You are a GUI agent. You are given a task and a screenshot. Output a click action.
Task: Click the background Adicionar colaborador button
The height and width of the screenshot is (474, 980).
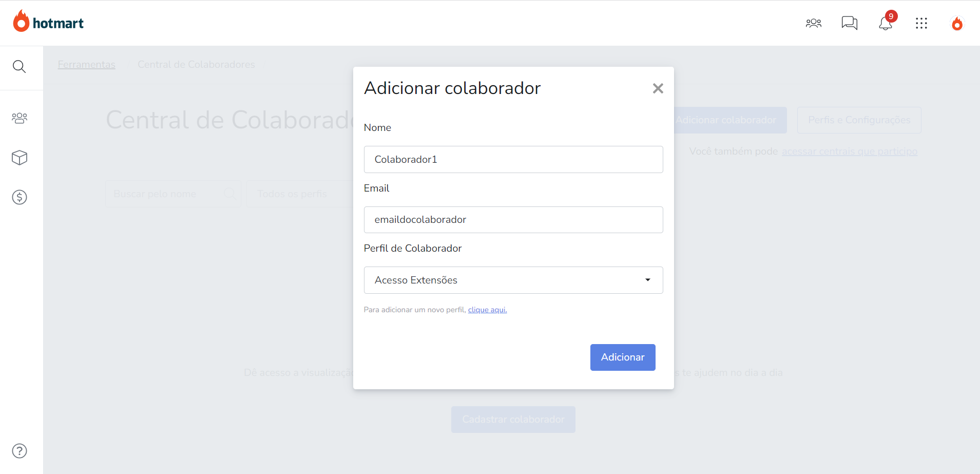pyautogui.click(x=730, y=120)
